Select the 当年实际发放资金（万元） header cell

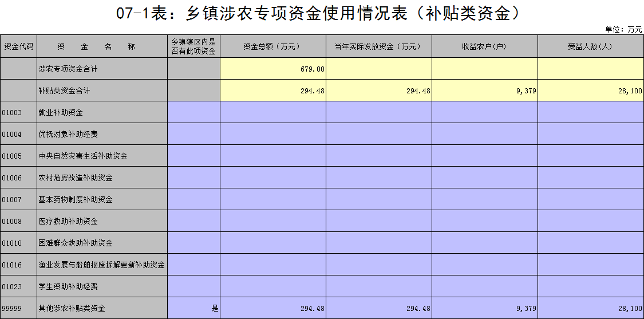click(379, 47)
